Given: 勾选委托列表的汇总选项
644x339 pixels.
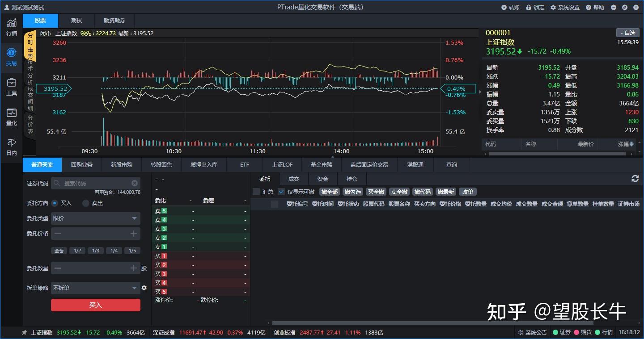Looking at the screenshot, I should (256, 192).
